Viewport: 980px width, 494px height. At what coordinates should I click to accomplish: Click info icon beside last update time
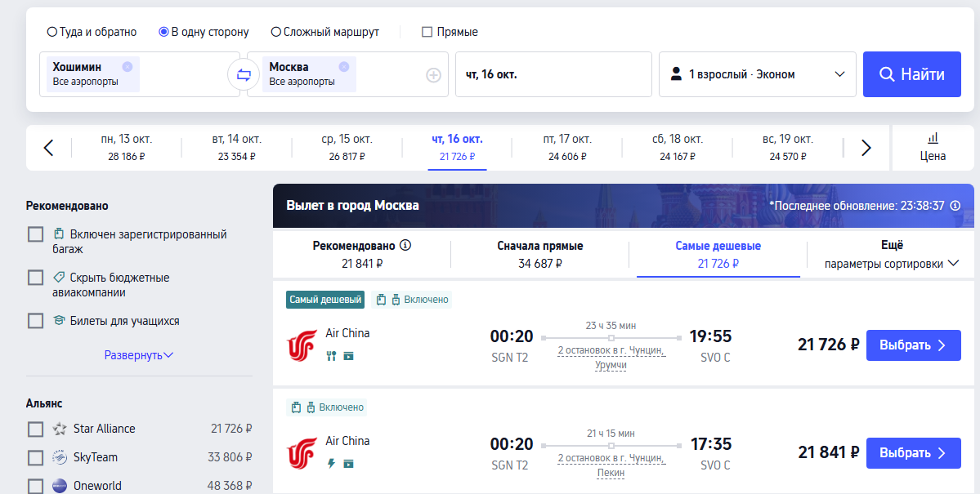[955, 206]
